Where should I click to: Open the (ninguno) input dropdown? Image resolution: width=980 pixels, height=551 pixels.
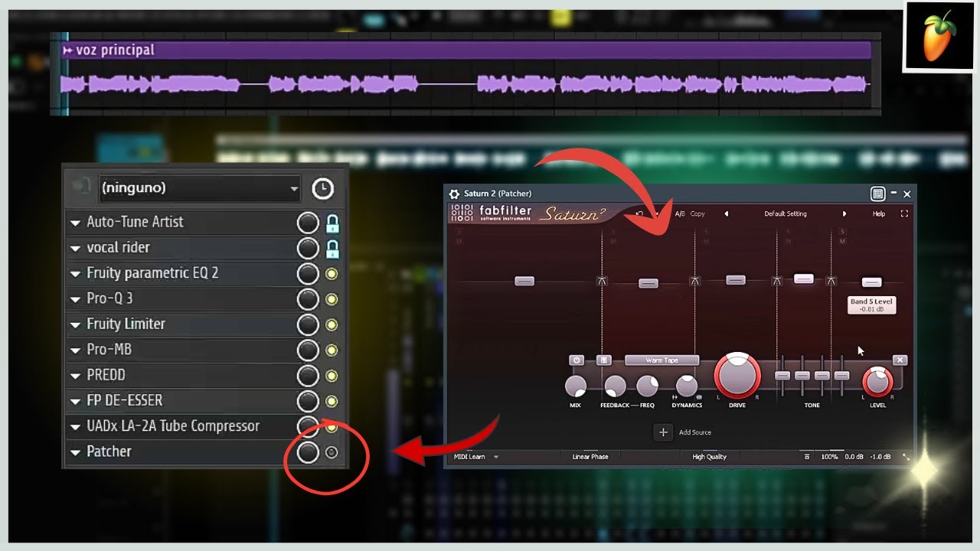199,187
